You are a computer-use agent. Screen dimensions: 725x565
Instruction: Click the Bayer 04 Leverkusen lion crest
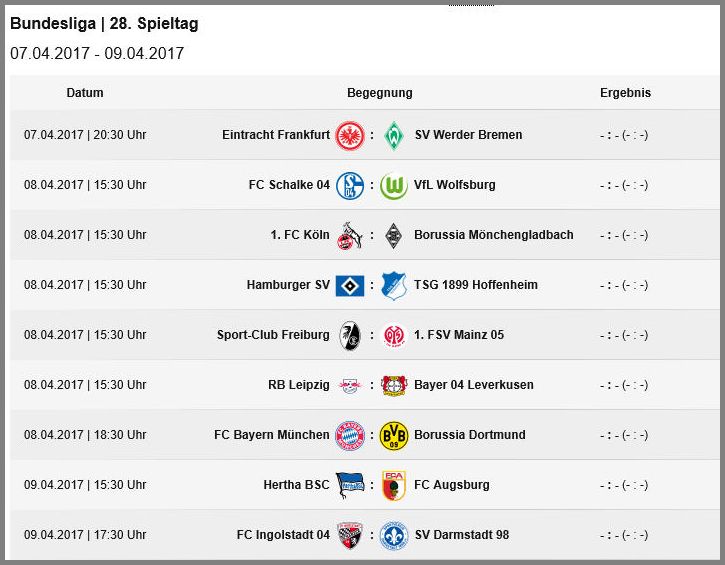coord(393,385)
